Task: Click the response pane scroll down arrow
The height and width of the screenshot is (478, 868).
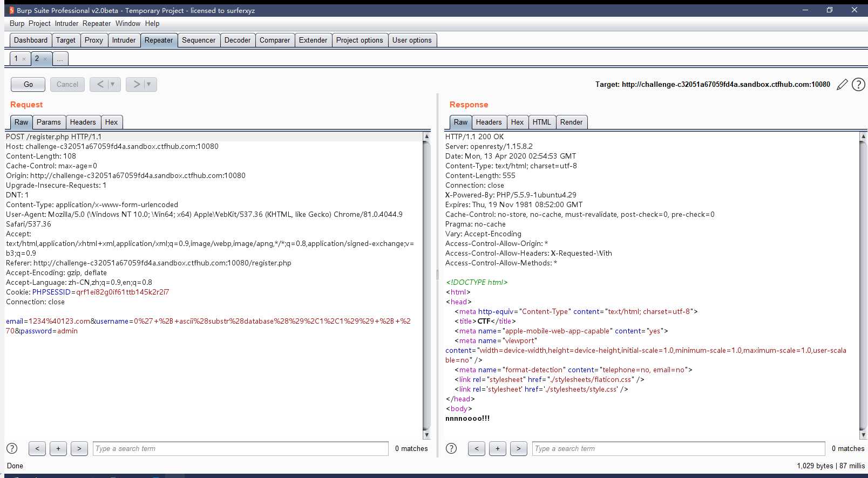Action: click(x=863, y=435)
